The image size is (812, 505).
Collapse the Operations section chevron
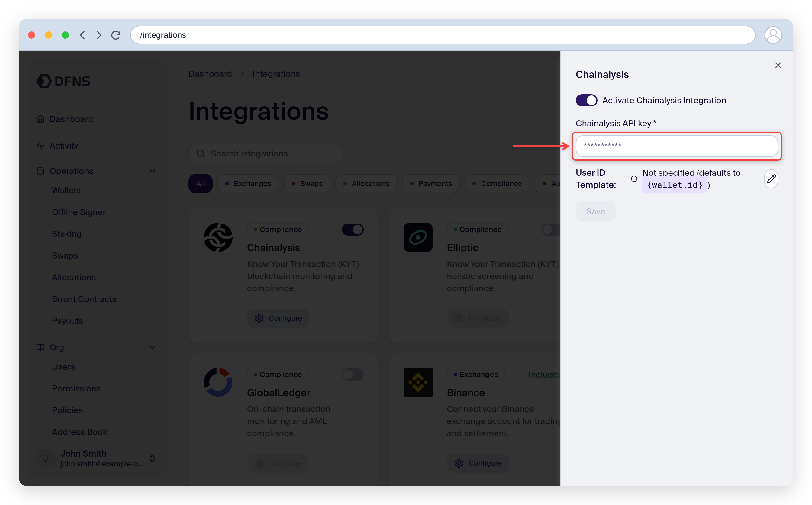153,171
